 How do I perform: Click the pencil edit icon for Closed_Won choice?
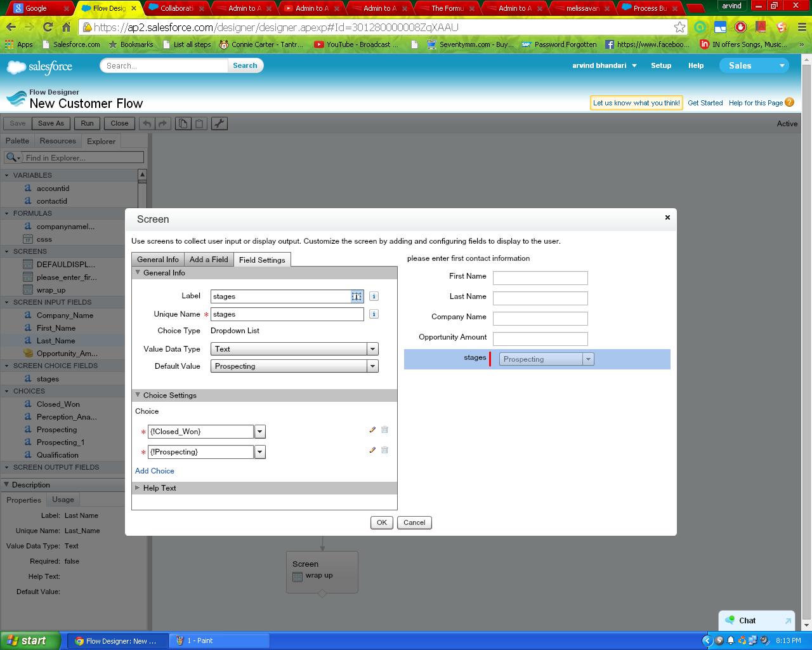pos(372,430)
